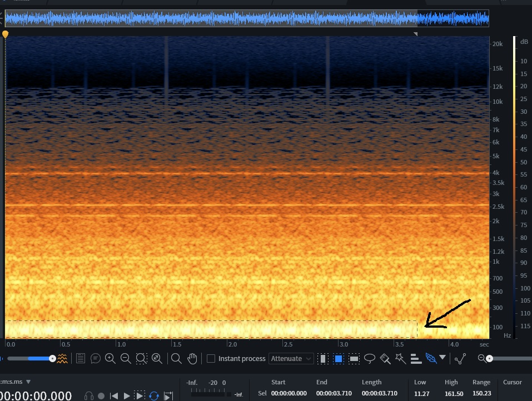The height and width of the screenshot is (401, 532).
Task: Open the time format dropdown arrow
Action: point(28,382)
